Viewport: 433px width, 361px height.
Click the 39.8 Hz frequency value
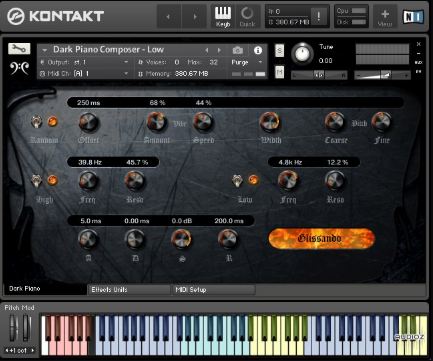pos(90,162)
